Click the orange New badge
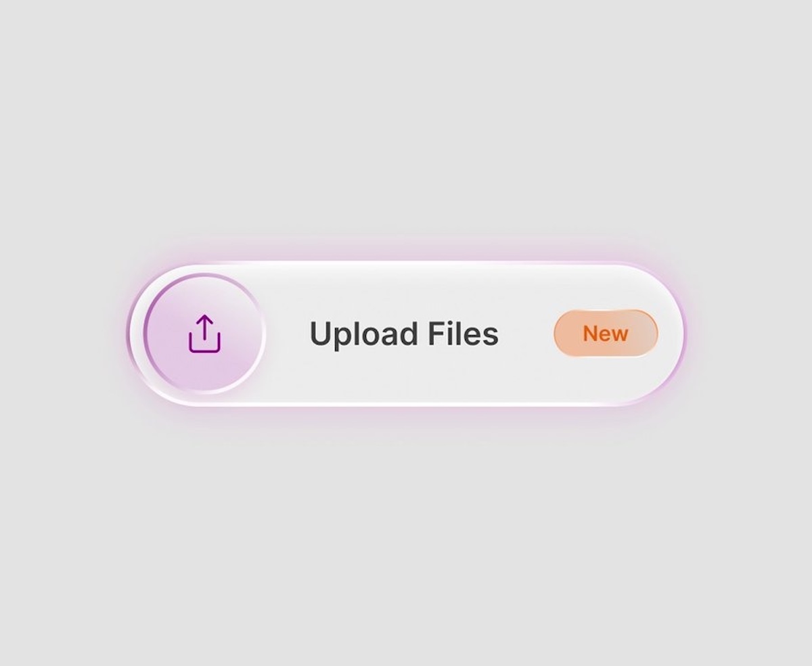 tap(606, 334)
